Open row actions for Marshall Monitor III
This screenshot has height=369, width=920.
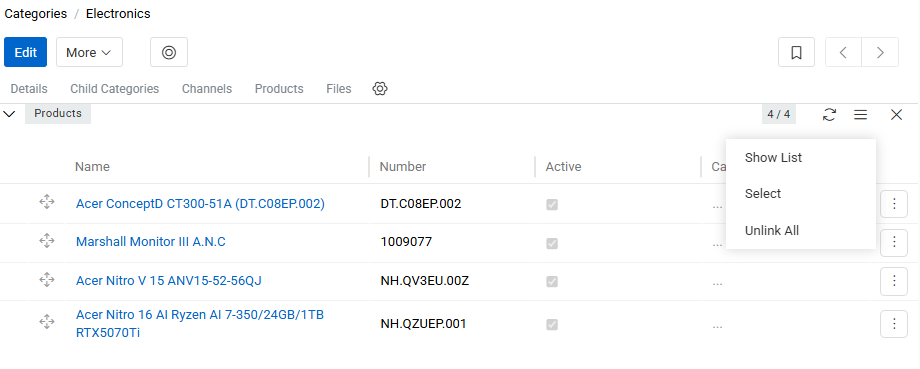click(894, 242)
